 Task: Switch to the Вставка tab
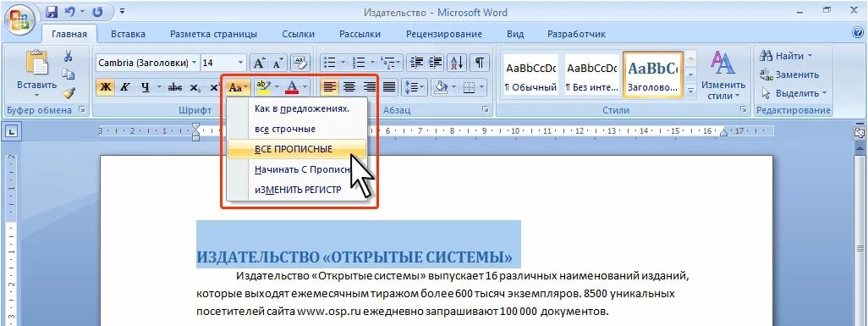pyautogui.click(x=128, y=34)
